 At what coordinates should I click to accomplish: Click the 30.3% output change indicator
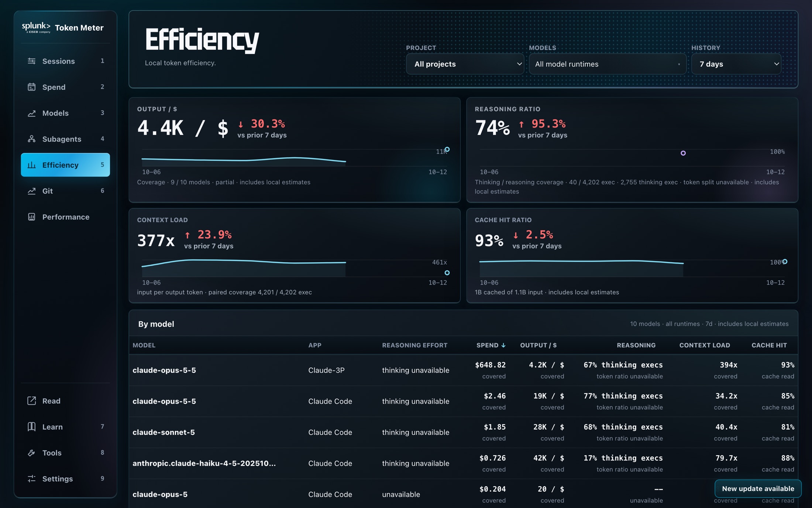click(x=262, y=123)
